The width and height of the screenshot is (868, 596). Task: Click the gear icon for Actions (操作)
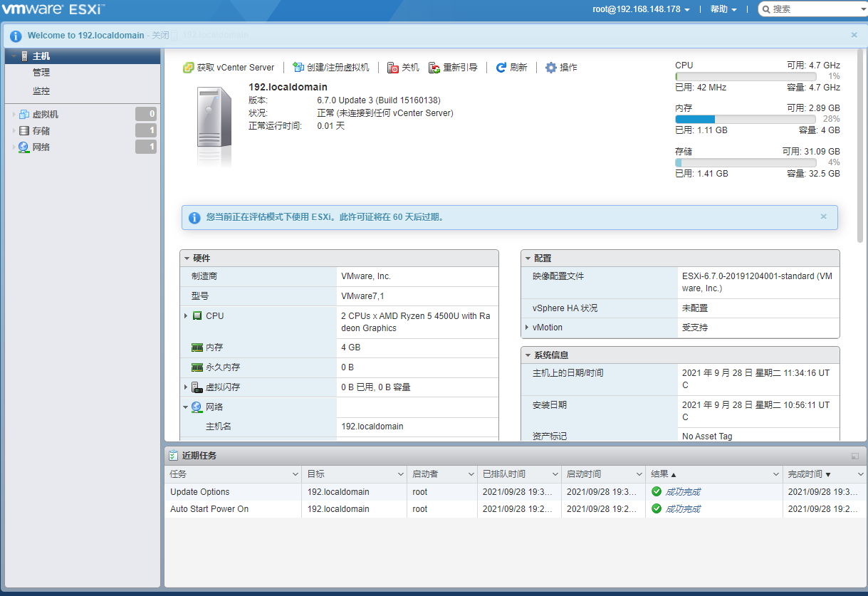[551, 68]
